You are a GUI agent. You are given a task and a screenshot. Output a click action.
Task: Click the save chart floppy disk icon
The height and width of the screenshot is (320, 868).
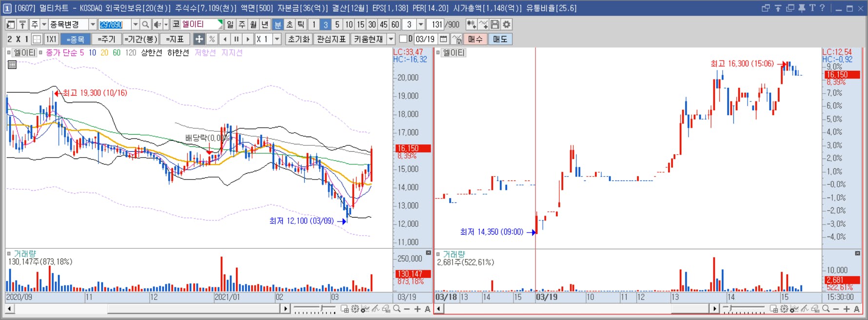click(495, 24)
